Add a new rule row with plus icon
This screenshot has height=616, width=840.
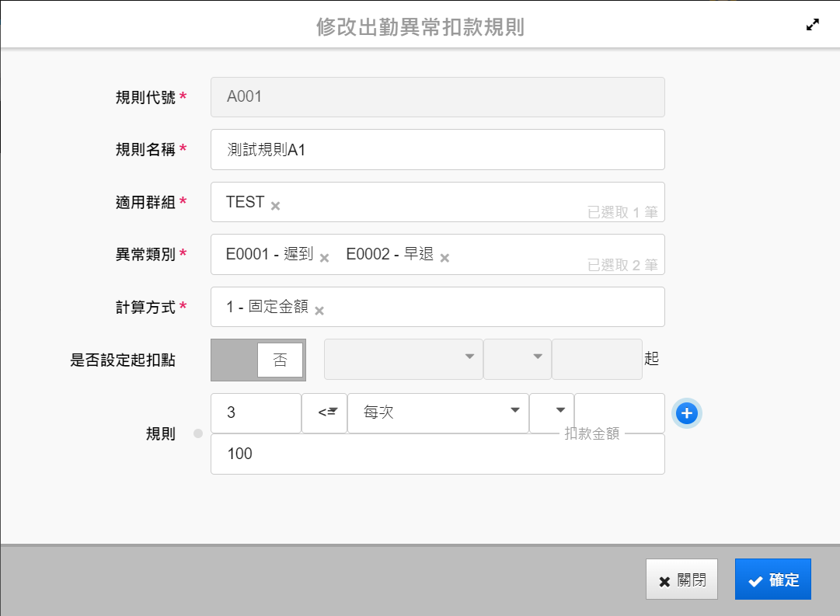click(686, 414)
